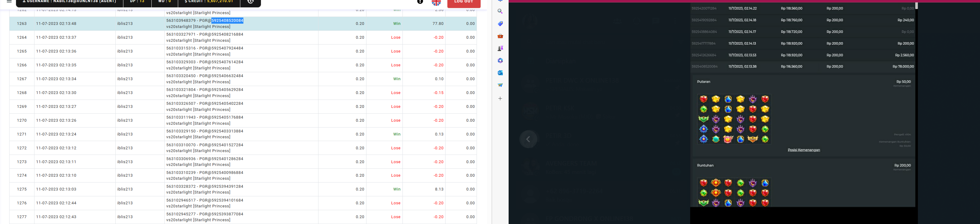
Task: Click the Rp 78.000,00 win amount
Action: click(x=903, y=66)
